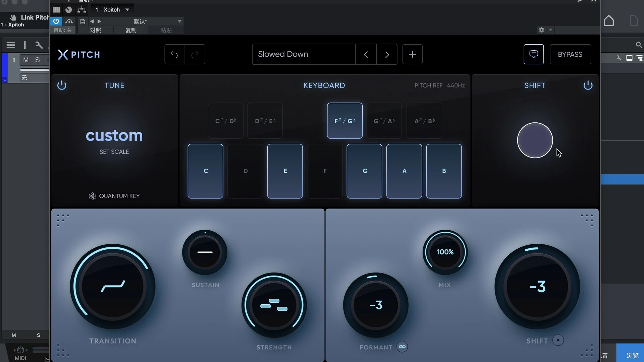Click the undo arrow icon
The image size is (644, 362).
(x=174, y=54)
